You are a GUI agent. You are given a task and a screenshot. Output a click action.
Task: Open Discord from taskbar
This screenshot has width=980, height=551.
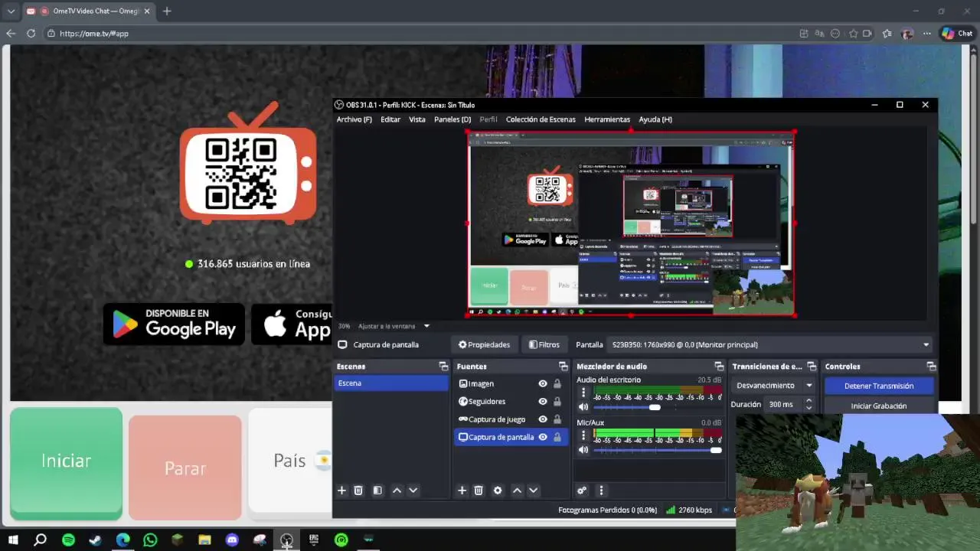click(x=232, y=540)
